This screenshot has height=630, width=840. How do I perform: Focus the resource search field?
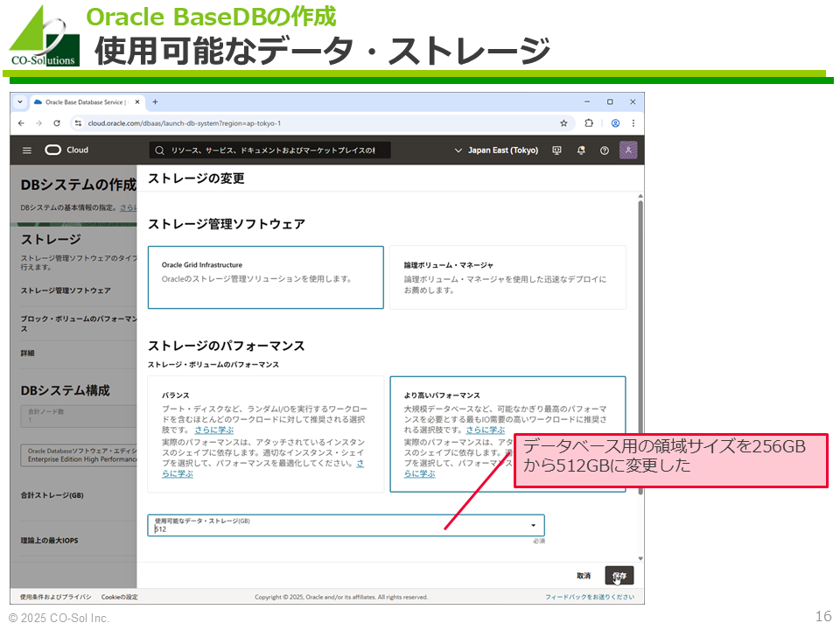269,150
